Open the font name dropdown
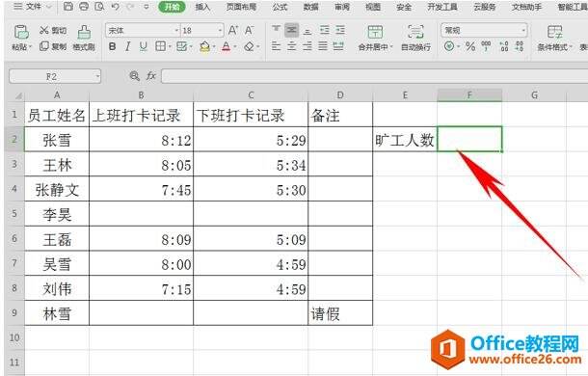This screenshot has height=376, width=588. coord(176,31)
